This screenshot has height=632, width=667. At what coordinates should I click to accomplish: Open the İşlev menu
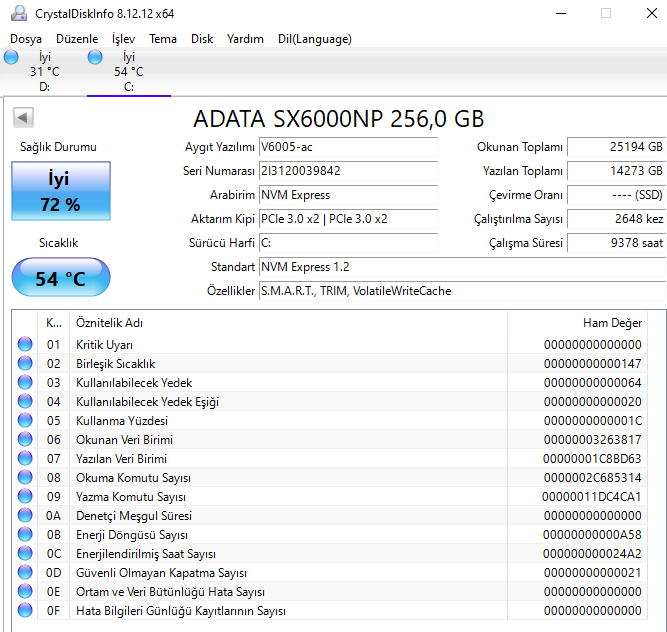click(123, 39)
